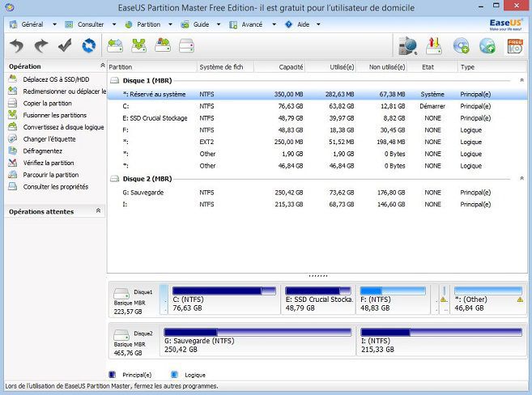The width and height of the screenshot is (532, 395).
Task: Click the FREE promo icon in toolbar
Action: pos(515,46)
